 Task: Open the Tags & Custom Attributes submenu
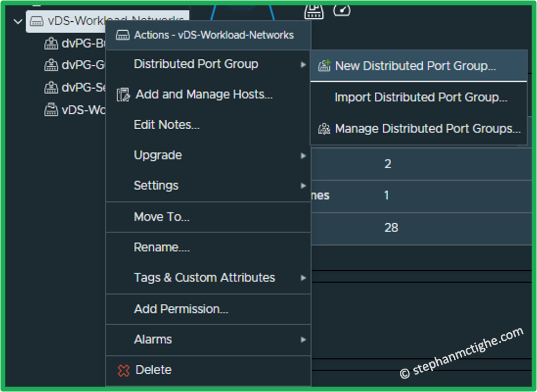pos(204,278)
